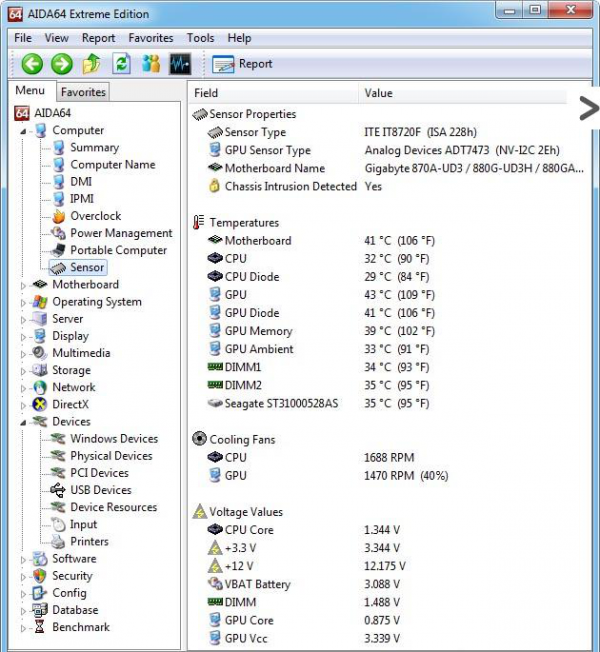Select Overclock in the Computer tree
Image resolution: width=600 pixels, height=652 pixels.
[x=95, y=216]
